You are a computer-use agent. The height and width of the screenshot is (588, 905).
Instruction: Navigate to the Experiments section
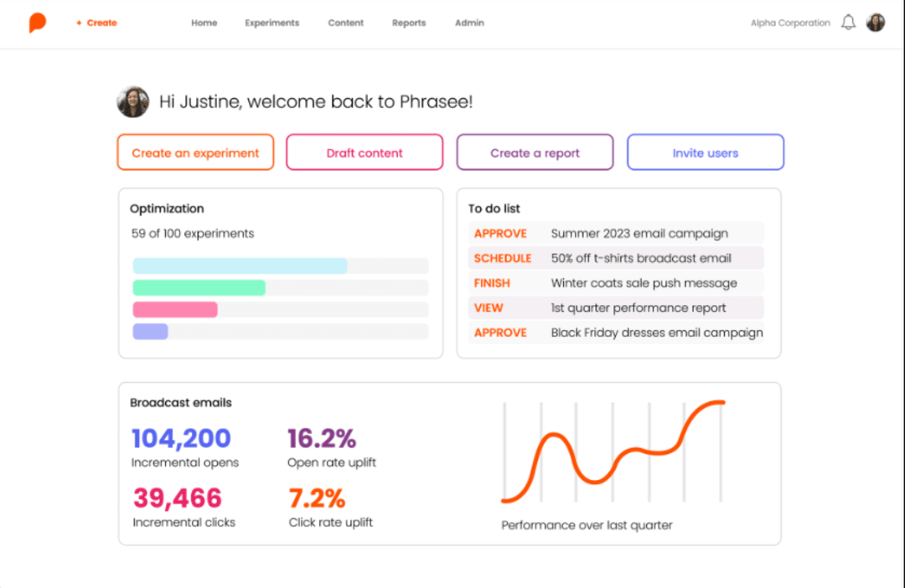pos(271,23)
